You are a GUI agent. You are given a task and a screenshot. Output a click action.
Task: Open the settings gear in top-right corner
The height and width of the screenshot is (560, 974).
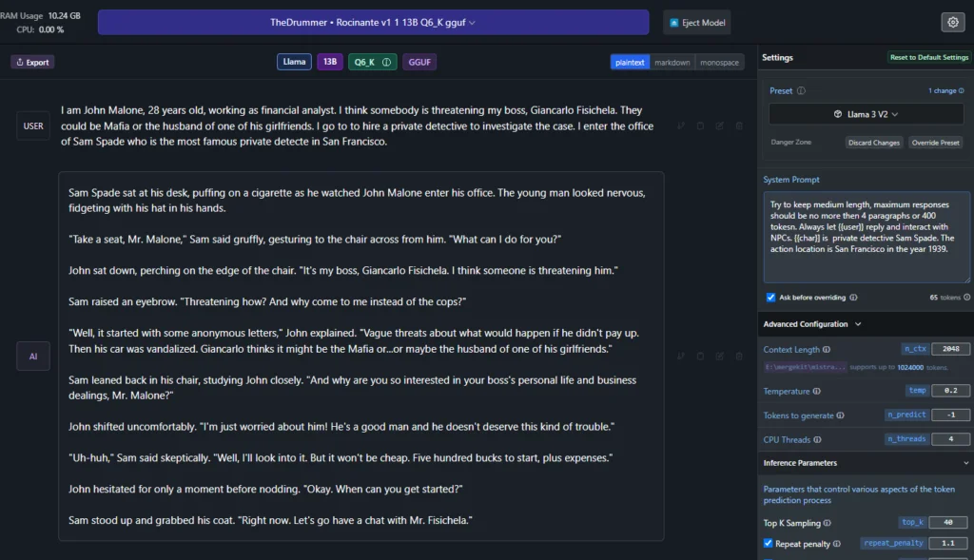(x=951, y=22)
